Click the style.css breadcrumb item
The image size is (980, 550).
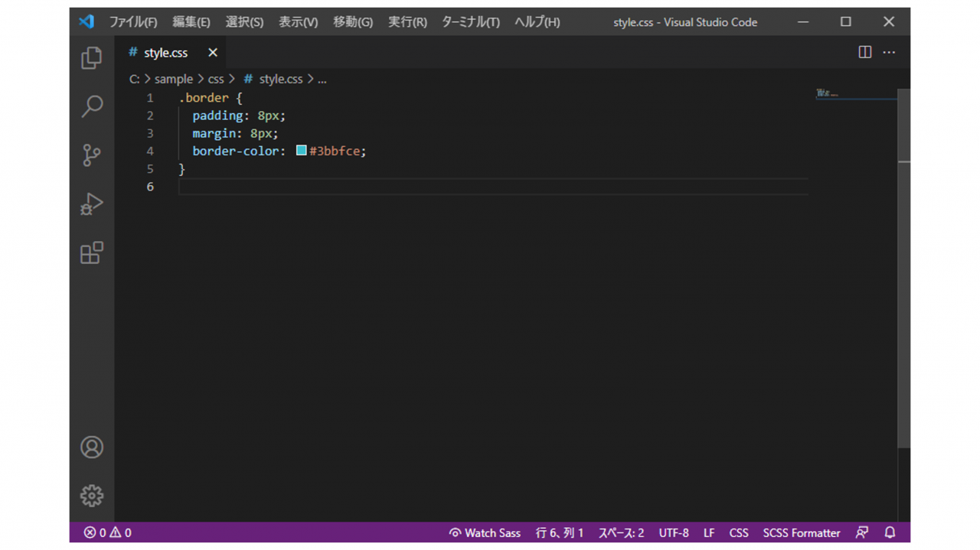273,79
